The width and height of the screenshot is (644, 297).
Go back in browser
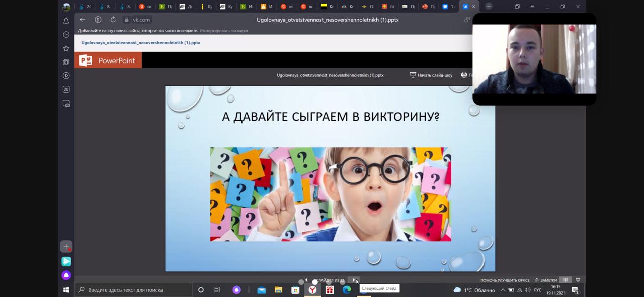click(83, 20)
